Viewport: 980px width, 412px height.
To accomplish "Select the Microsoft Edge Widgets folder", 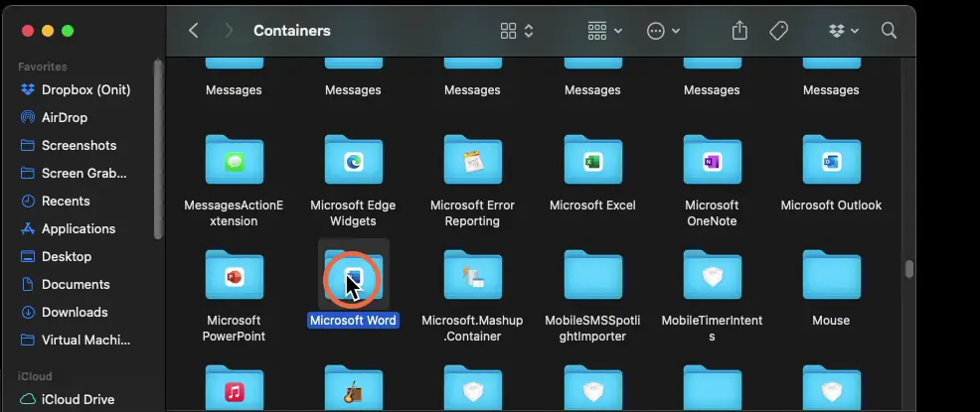I will (353, 160).
